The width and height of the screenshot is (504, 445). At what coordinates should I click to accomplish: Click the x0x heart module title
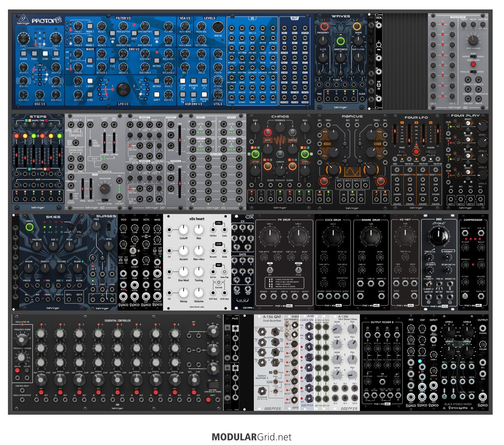[x=197, y=219]
